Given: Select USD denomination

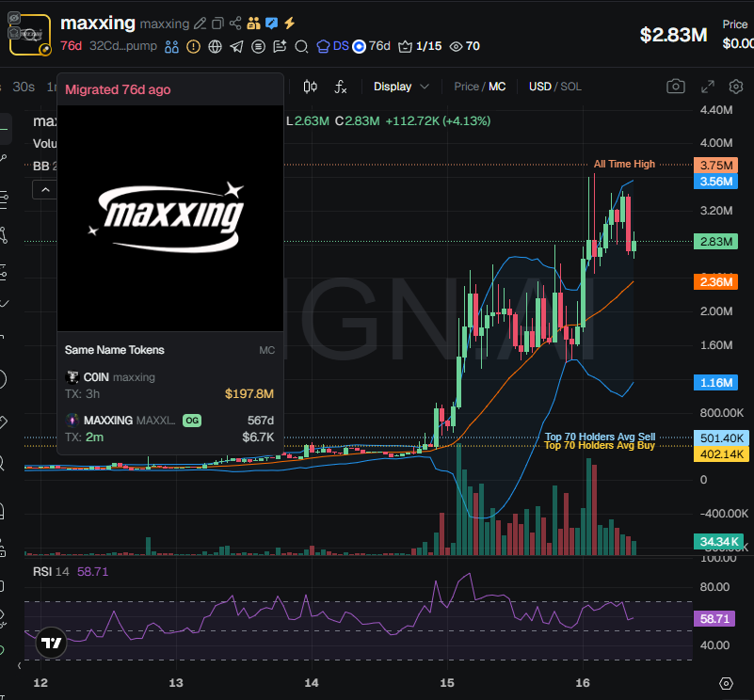Looking at the screenshot, I should [x=540, y=87].
